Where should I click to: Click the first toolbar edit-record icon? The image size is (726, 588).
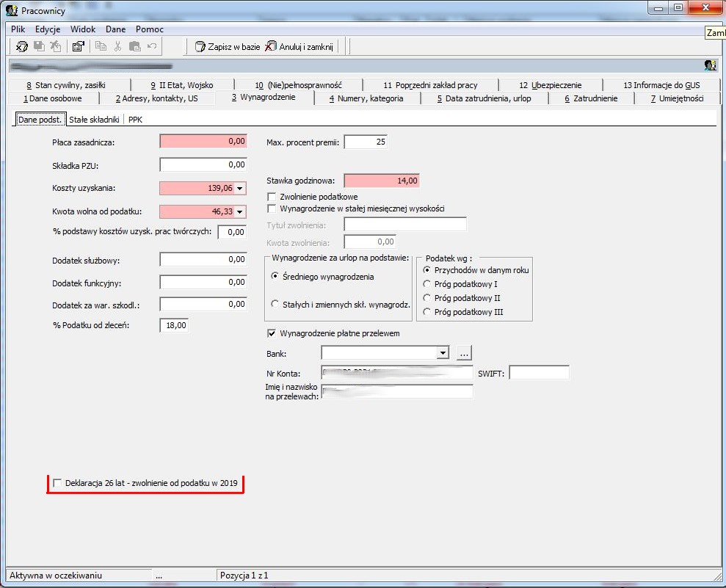pyautogui.click(x=21, y=46)
